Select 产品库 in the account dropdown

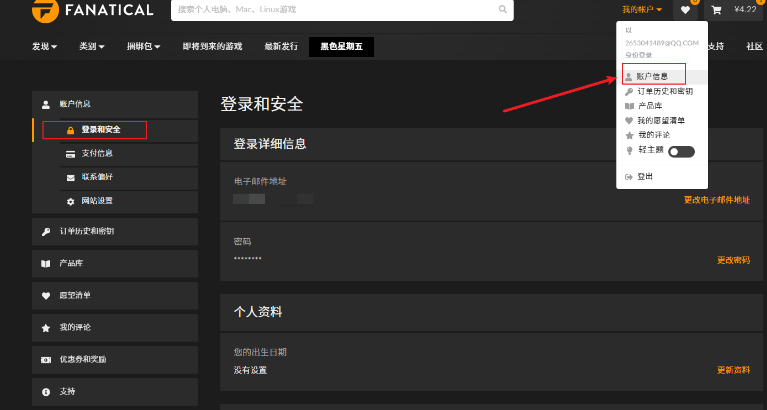tap(662, 106)
